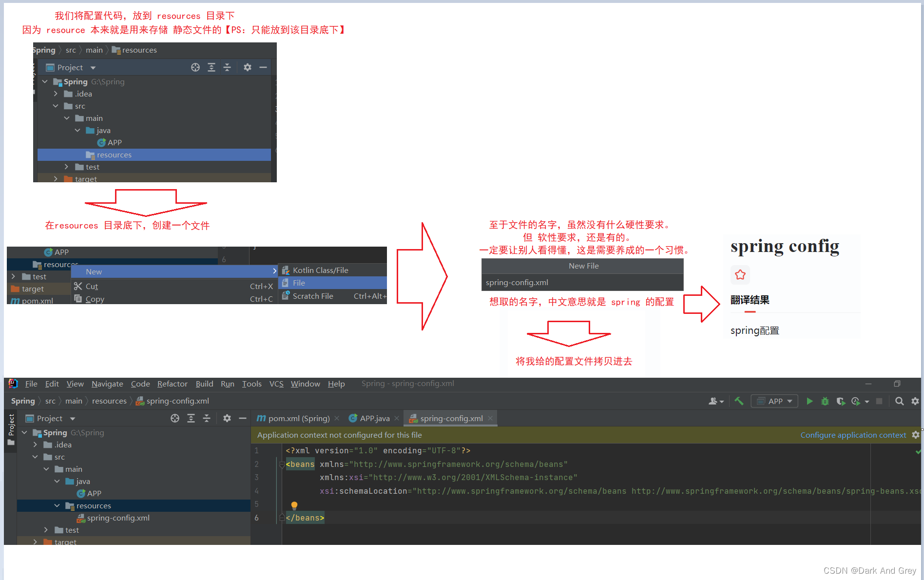
Task: Expand the test folder in lower tree
Action: [46, 530]
